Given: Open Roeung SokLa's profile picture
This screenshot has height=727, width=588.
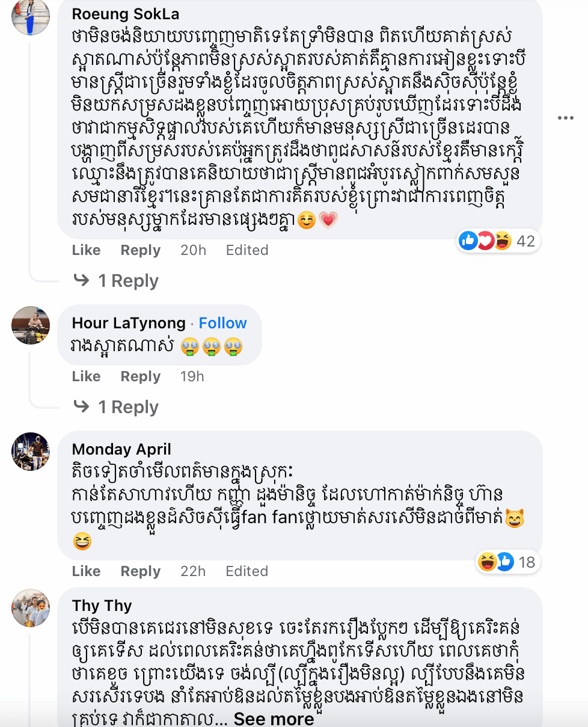Looking at the screenshot, I should pos(30,17).
